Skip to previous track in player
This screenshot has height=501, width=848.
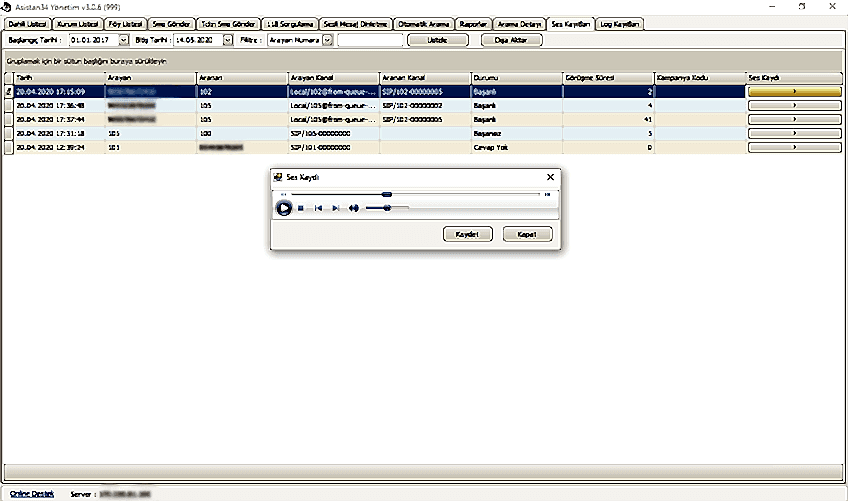click(x=318, y=208)
